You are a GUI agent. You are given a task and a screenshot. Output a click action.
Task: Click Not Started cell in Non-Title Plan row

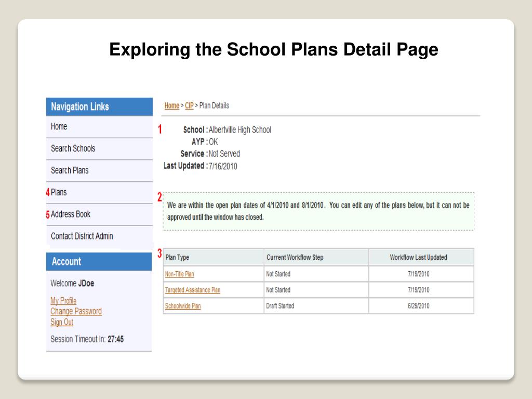coord(316,274)
